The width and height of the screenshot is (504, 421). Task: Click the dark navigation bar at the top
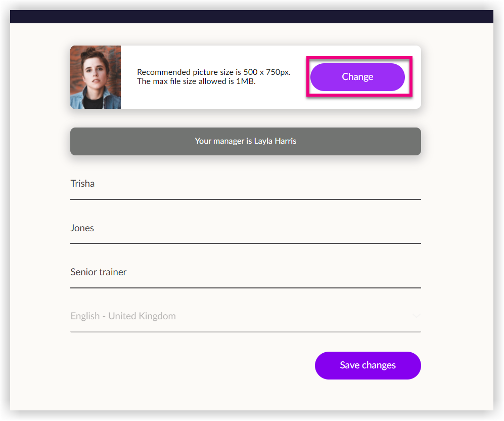tap(251, 16)
